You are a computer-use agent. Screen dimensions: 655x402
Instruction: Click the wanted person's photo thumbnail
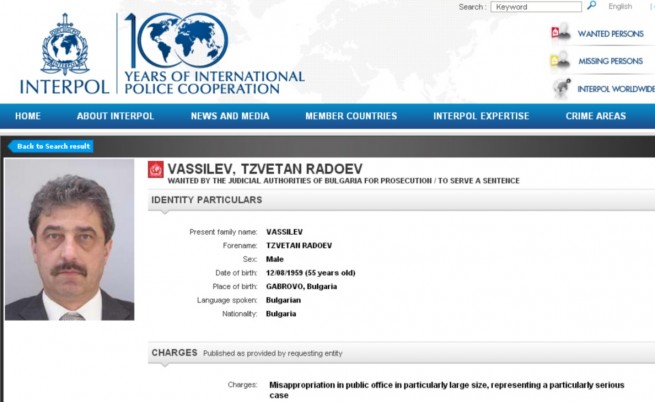coord(70,239)
